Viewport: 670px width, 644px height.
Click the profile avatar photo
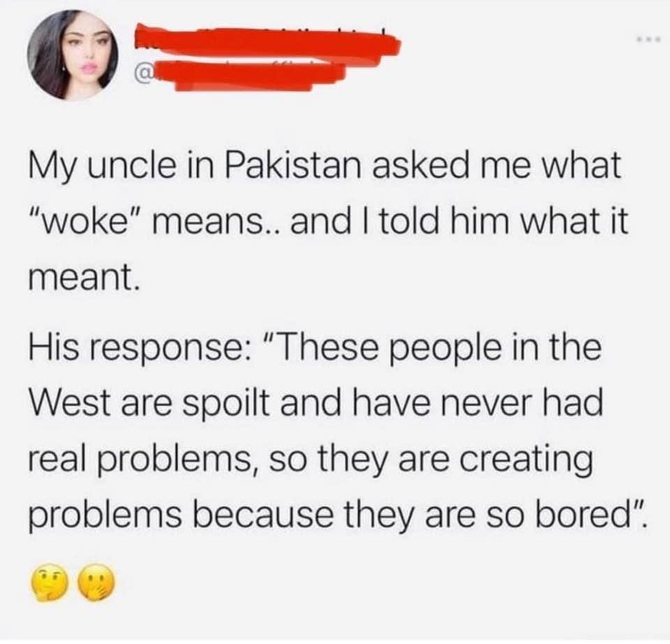point(72,55)
